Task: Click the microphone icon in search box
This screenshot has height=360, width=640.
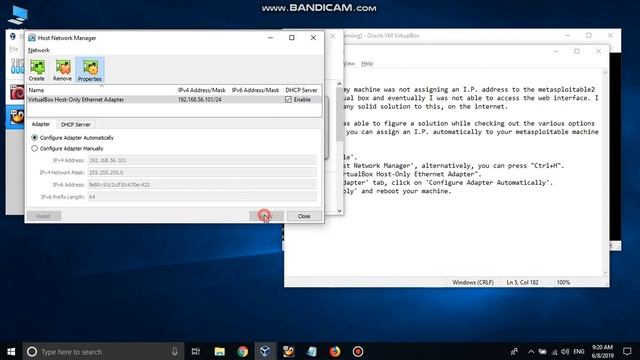Action: [175, 351]
